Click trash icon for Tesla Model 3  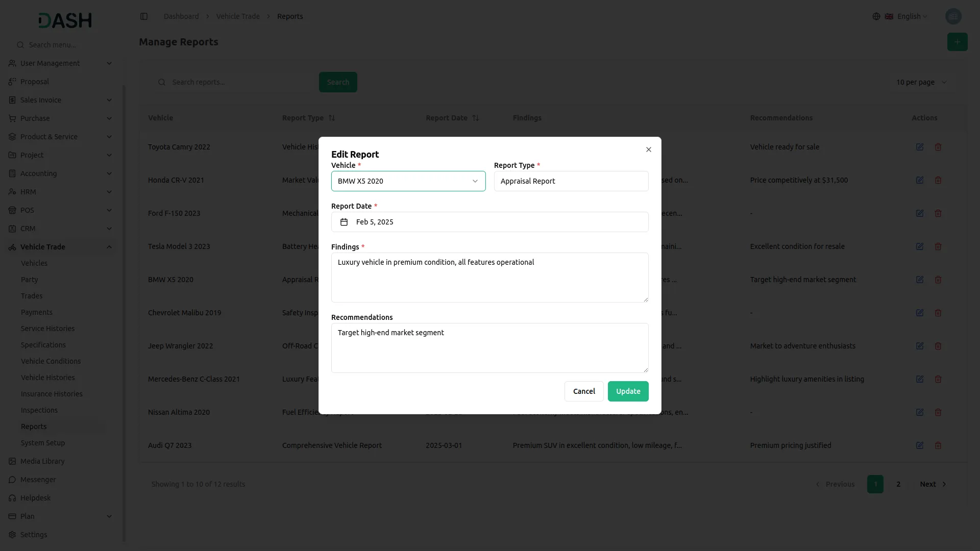[x=938, y=246]
